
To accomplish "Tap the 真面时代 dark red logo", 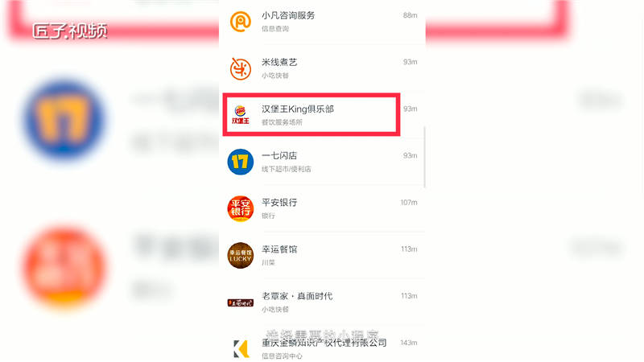I will click(x=240, y=303).
